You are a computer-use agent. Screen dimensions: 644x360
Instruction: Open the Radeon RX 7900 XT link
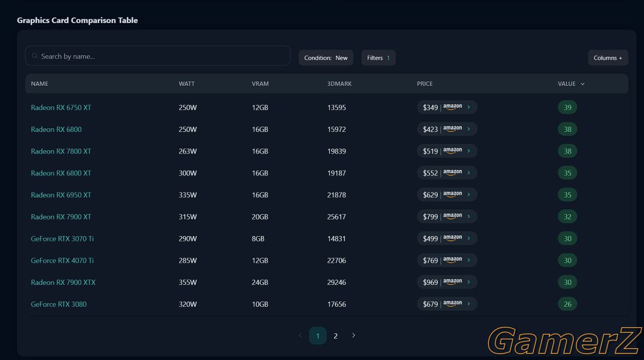click(x=61, y=217)
